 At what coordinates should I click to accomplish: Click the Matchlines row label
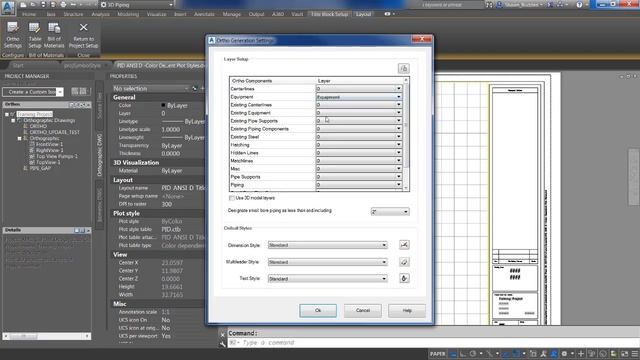coord(242,161)
